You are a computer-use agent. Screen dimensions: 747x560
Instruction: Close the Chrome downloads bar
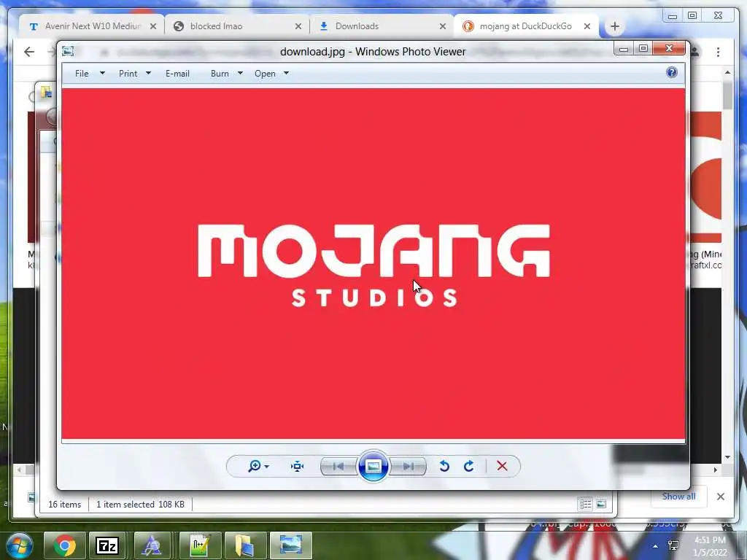[x=721, y=497]
